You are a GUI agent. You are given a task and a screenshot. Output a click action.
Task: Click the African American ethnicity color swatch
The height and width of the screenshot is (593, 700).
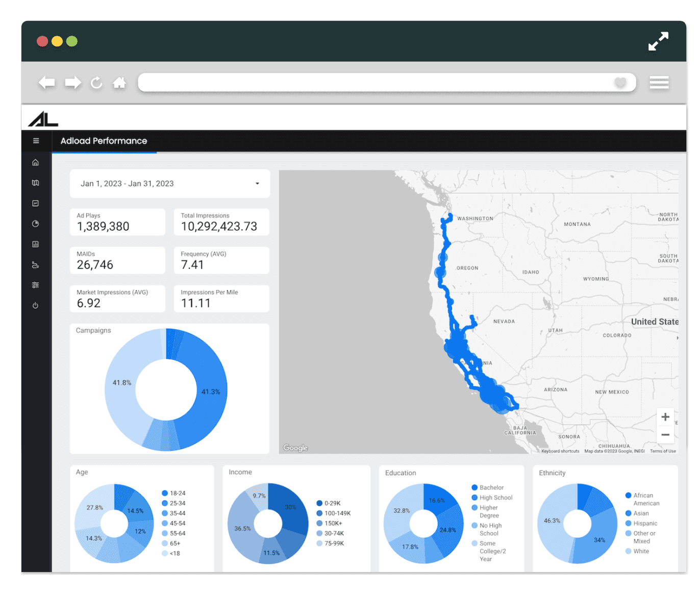(x=629, y=496)
